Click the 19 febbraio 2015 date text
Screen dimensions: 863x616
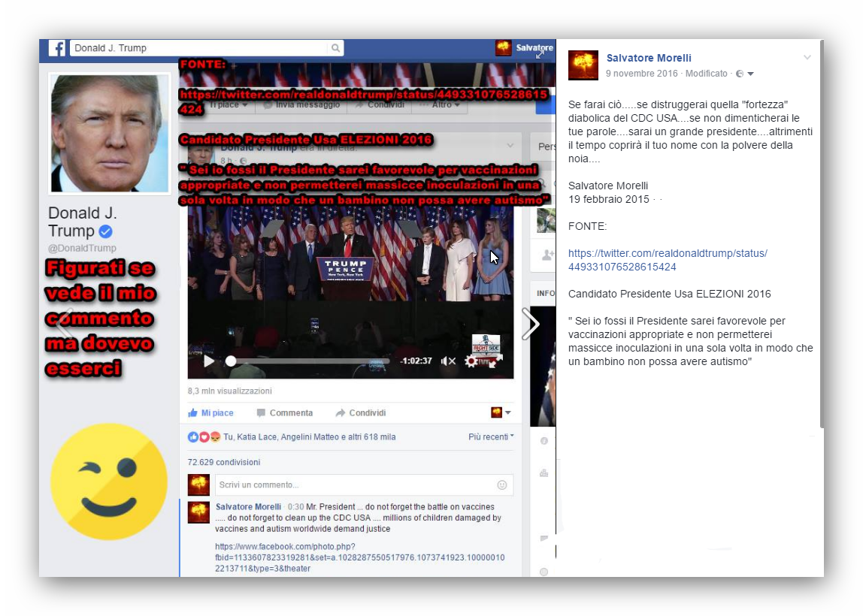609,199
